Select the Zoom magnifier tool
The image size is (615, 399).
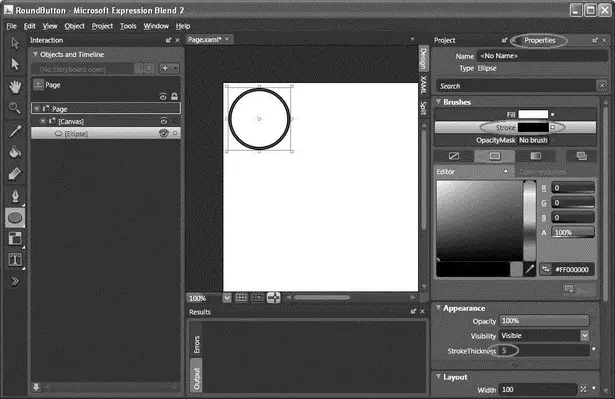(15, 108)
